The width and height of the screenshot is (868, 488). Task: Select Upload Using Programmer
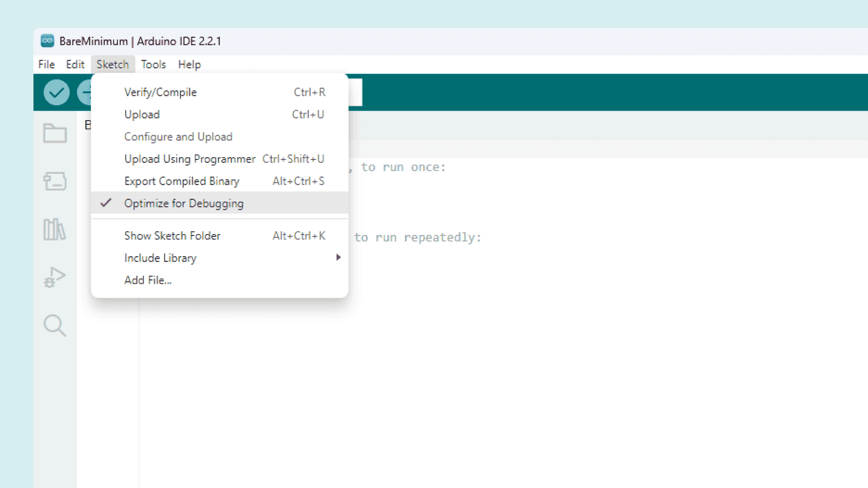coord(189,159)
